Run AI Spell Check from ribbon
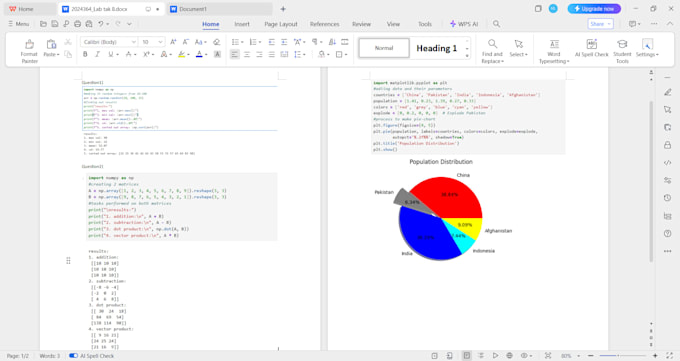The image size is (680, 361). (x=592, y=48)
